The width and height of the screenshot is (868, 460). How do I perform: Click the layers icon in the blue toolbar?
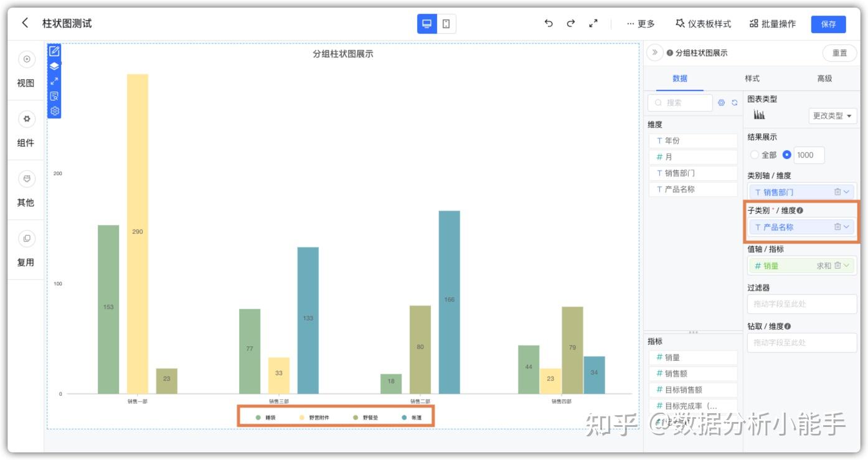pyautogui.click(x=55, y=65)
